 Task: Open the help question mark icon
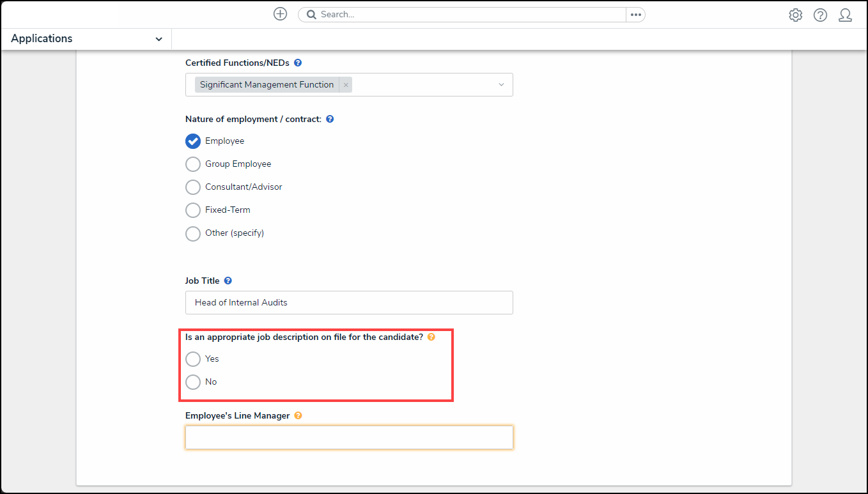(820, 15)
